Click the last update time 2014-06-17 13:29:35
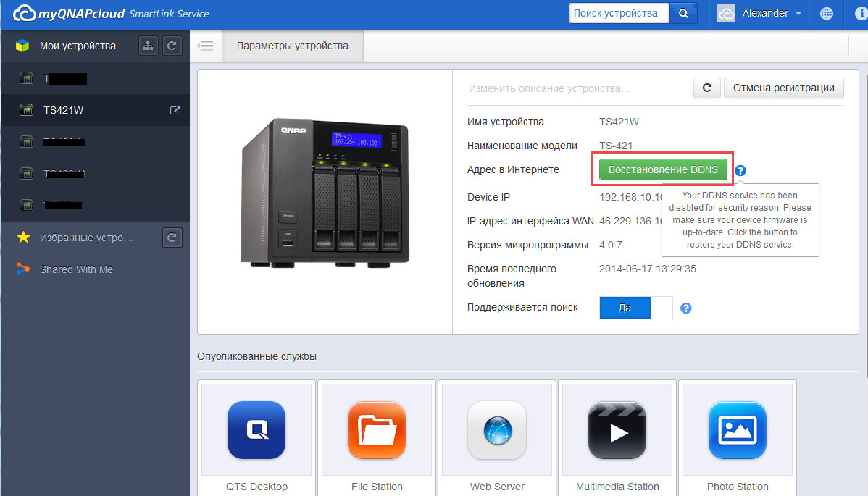Screen dimensions: 868x496 coord(648,269)
